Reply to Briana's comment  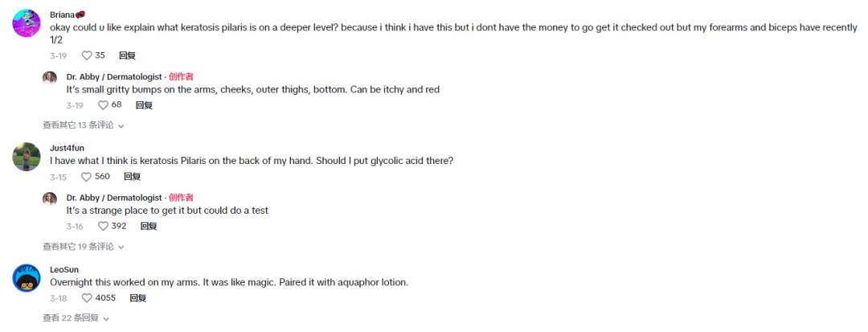pos(127,55)
